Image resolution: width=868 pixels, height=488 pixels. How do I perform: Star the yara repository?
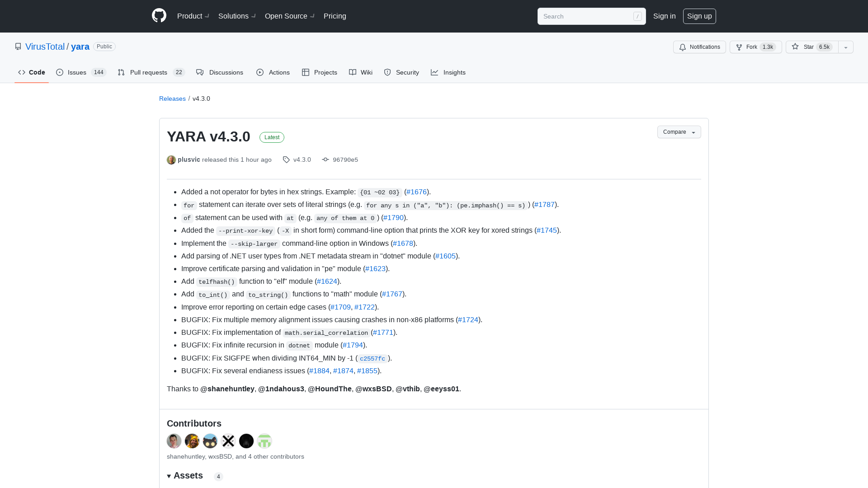click(812, 47)
